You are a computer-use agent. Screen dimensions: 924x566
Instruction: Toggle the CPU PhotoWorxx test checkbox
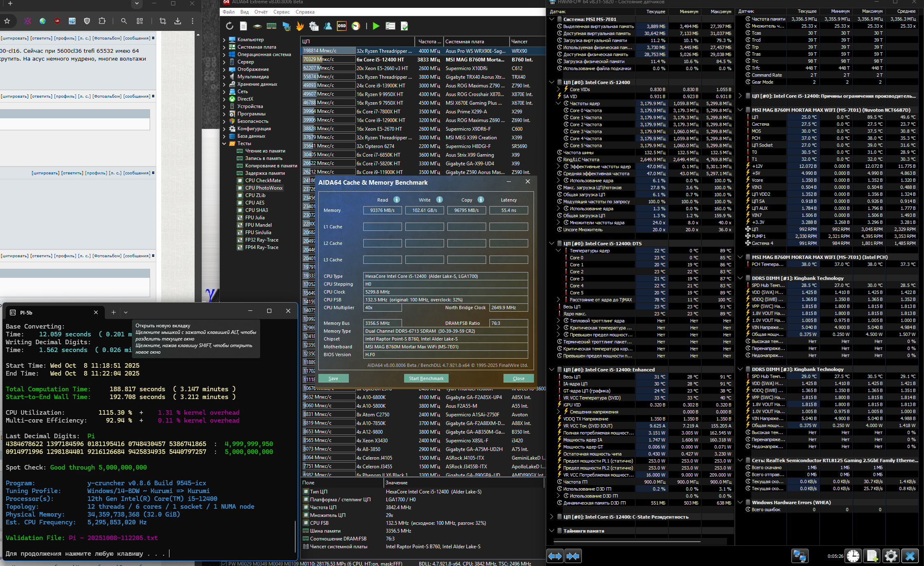tap(240, 188)
